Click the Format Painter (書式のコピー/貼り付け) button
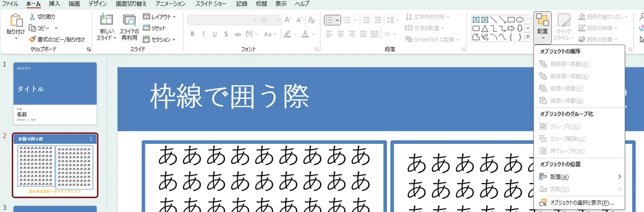Image resolution: width=644 pixels, height=212 pixels. pos(57,39)
